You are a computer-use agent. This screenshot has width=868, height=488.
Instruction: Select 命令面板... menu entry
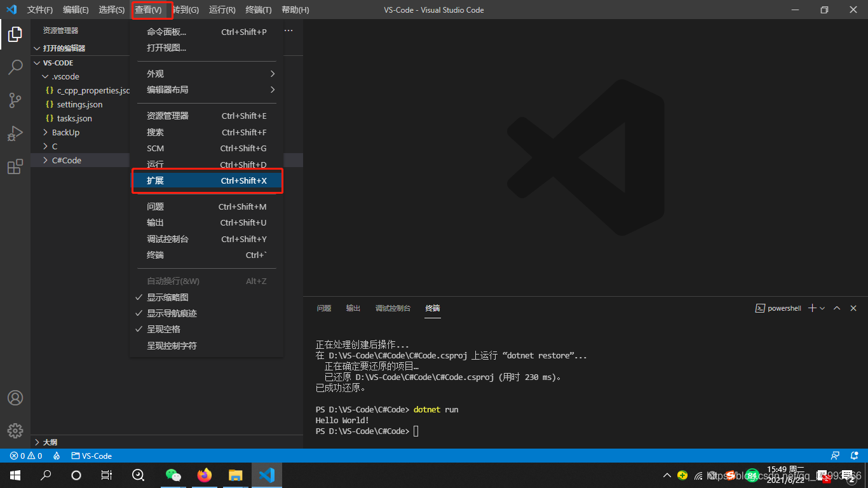click(207, 32)
